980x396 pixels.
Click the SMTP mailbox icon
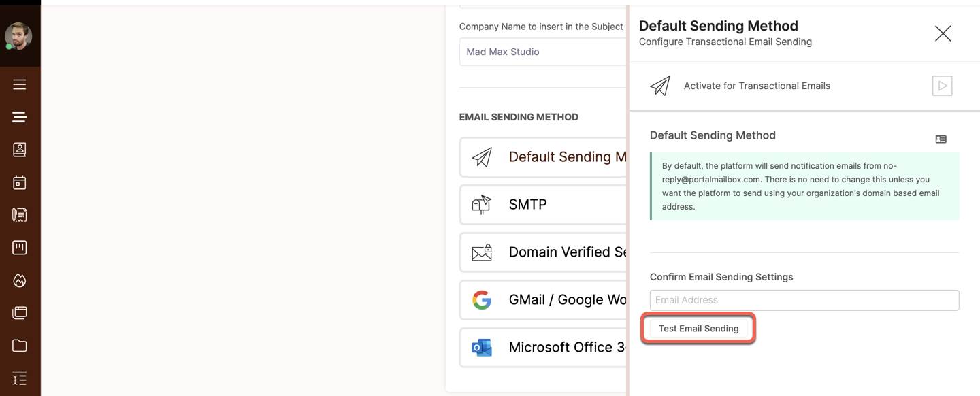[482, 205]
